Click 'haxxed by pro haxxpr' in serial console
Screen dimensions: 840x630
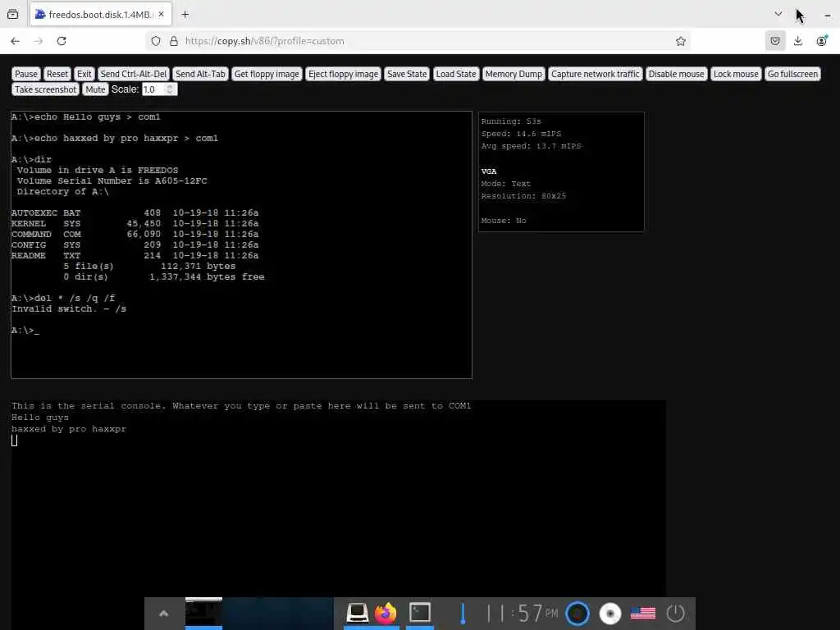click(x=69, y=428)
